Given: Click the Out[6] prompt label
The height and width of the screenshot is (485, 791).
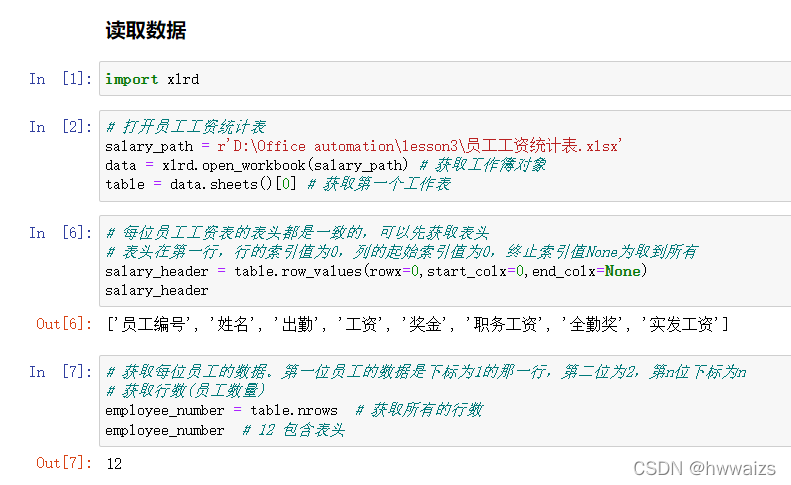Looking at the screenshot, I should [64, 324].
